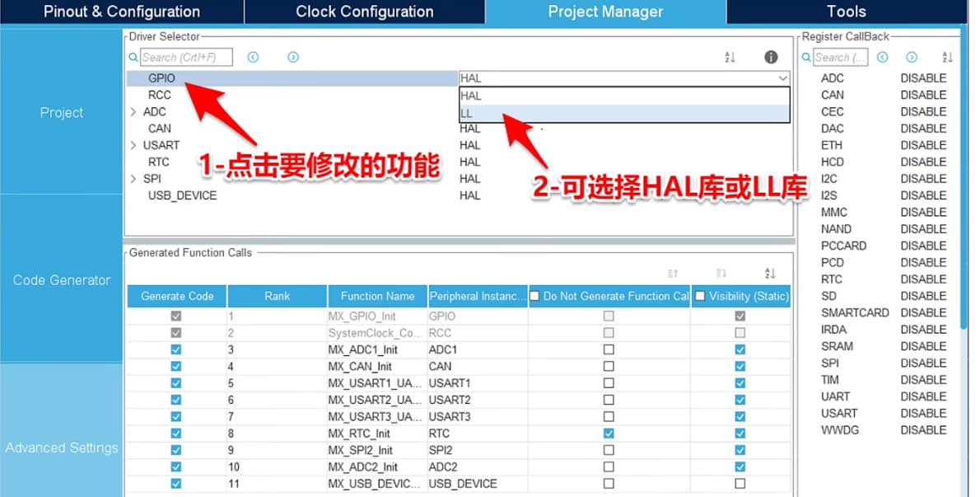Expand the ADC tree node
This screenshot has height=497, width=980.
coord(133,112)
